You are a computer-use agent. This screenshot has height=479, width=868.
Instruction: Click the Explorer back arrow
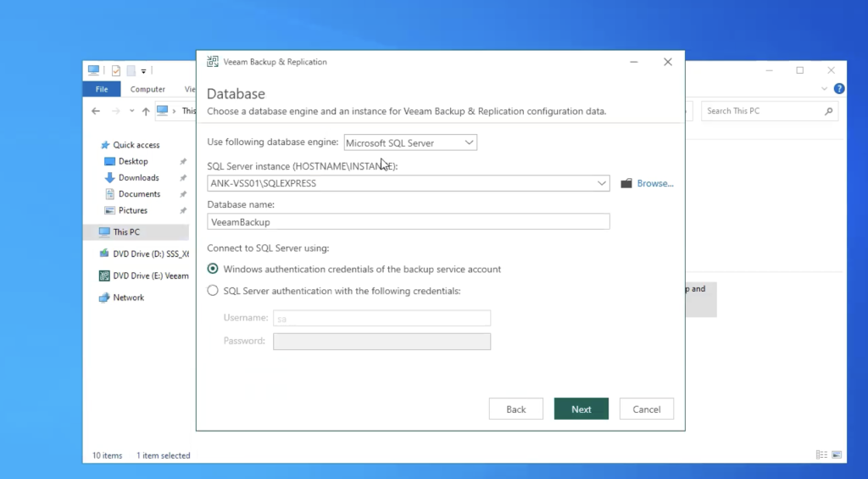[x=96, y=111]
